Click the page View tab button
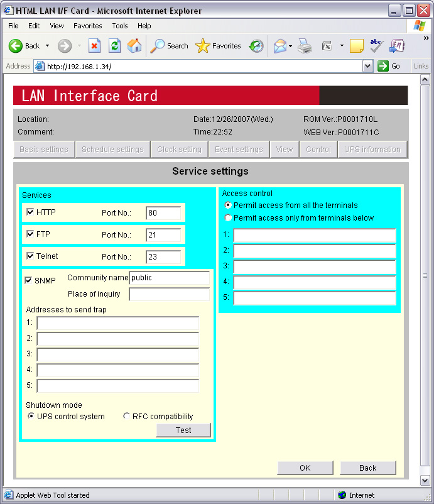 pos(285,150)
